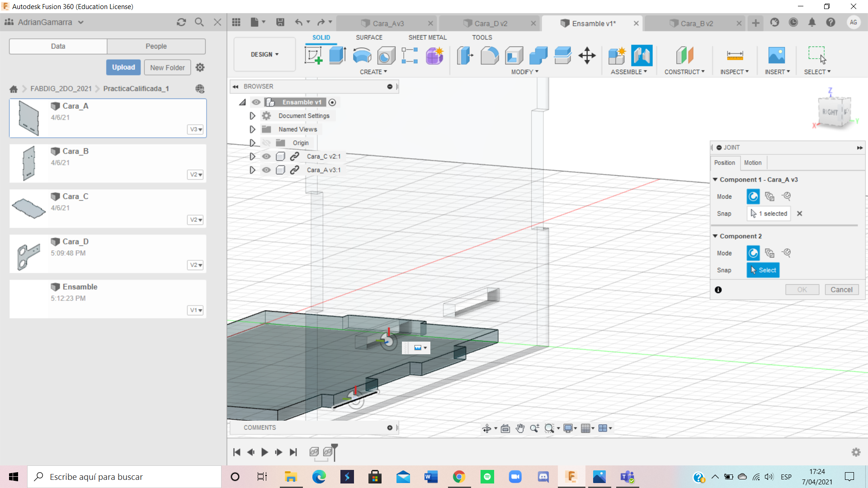
Task: Choose Between Two Faces mode, Component 1
Action: coord(769,197)
